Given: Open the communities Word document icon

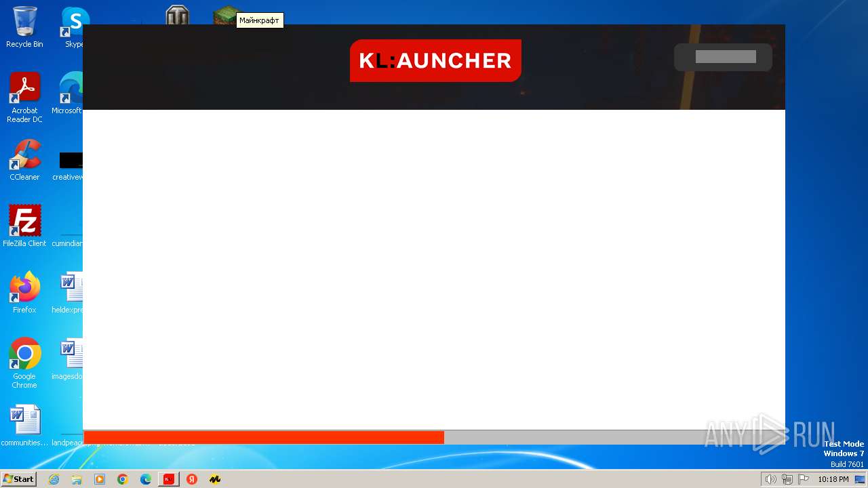Looking at the screenshot, I should coord(24,426).
